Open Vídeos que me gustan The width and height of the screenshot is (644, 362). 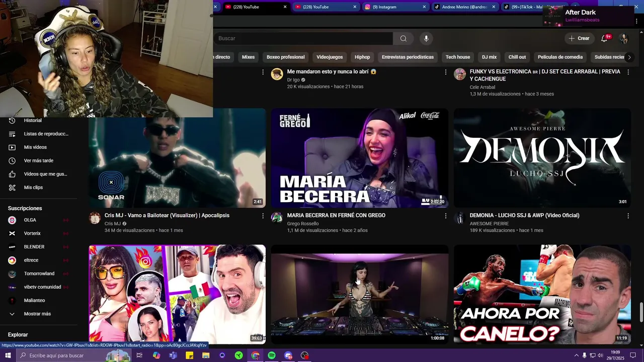[39, 174]
